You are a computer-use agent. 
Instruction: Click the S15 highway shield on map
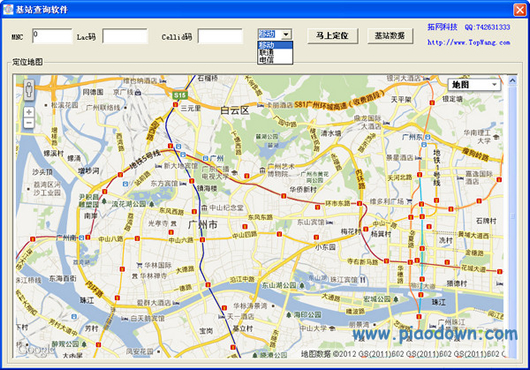[179, 95]
